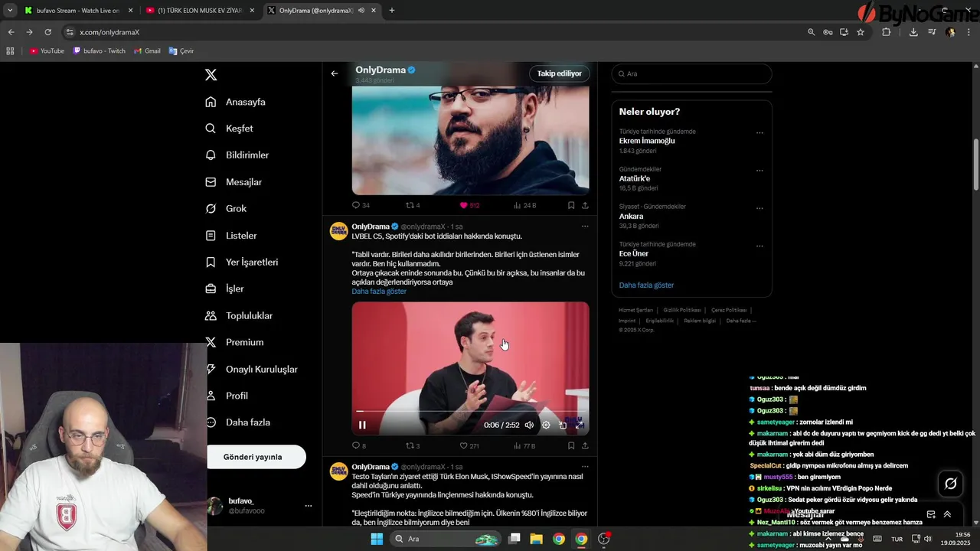The image size is (980, 551).
Task: Click Takip ediliyor following button
Action: tap(559, 73)
